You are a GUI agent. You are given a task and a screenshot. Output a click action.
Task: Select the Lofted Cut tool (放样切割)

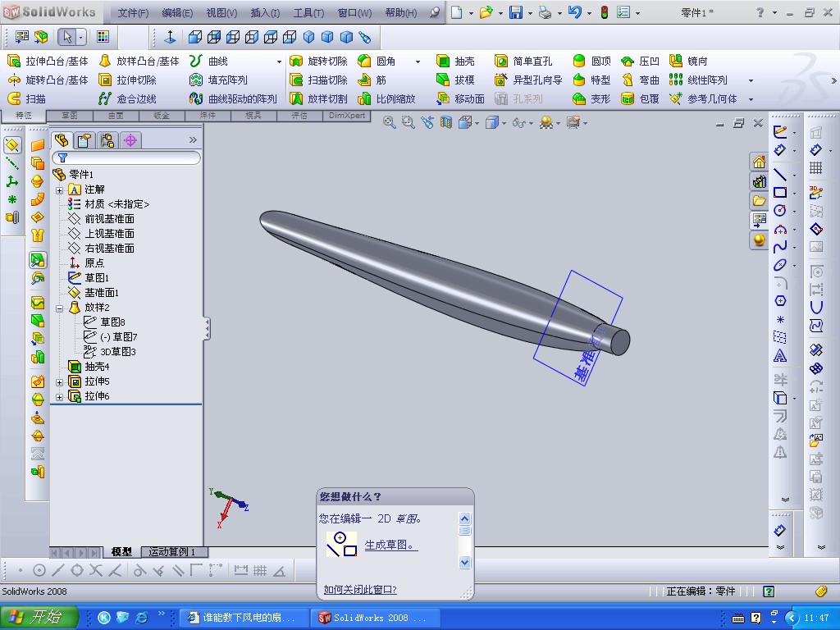319,98
